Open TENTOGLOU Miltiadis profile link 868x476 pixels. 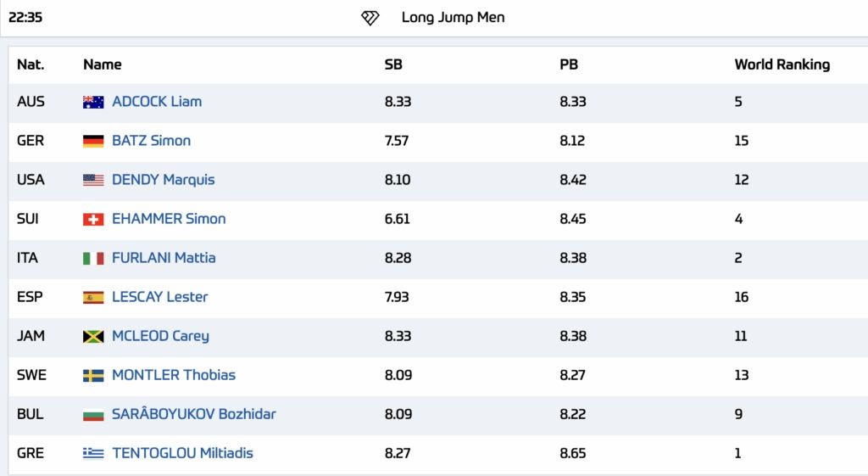[x=182, y=453]
